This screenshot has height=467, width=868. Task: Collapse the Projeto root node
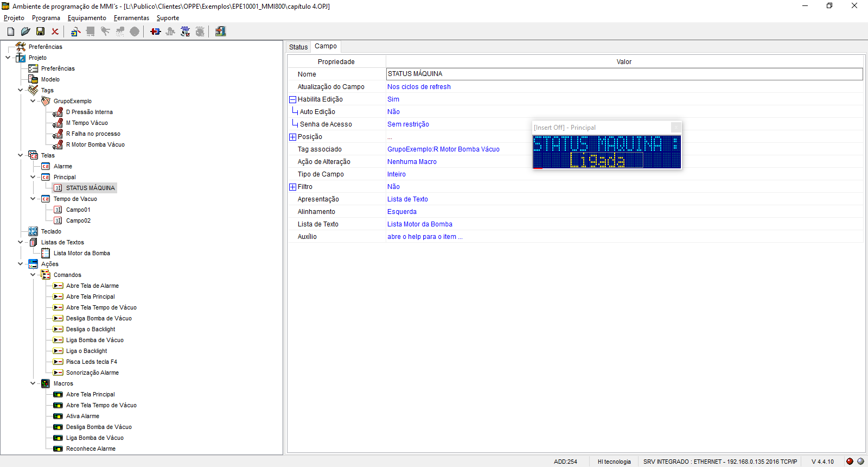tap(8, 58)
